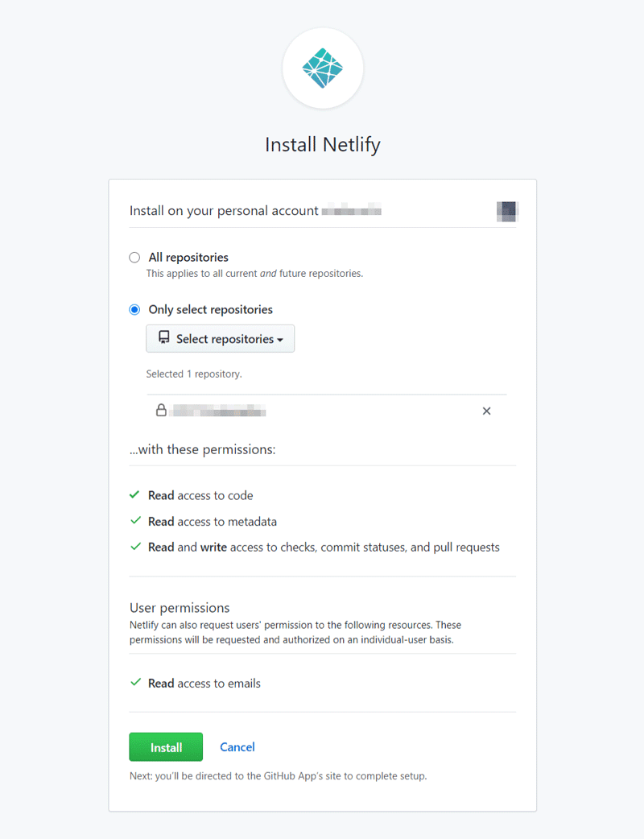This screenshot has width=644, height=839.
Task: Click checkmark beside Read access to metadata
Action: (135, 521)
